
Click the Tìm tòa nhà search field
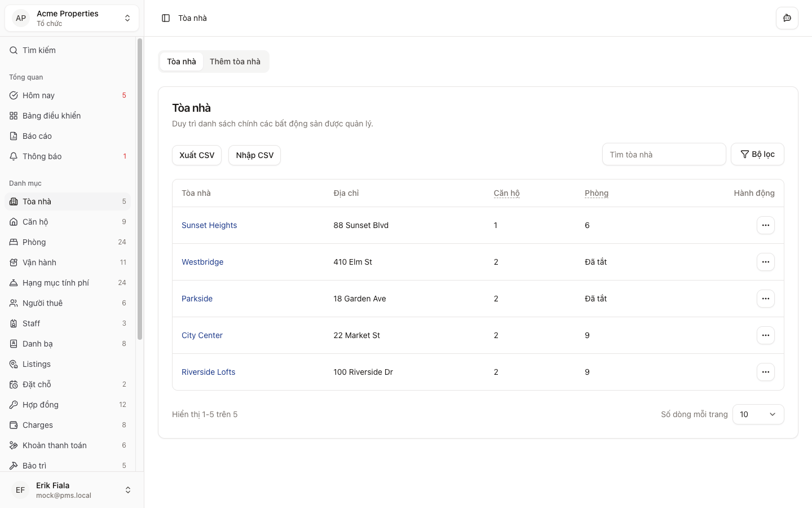[x=664, y=155]
